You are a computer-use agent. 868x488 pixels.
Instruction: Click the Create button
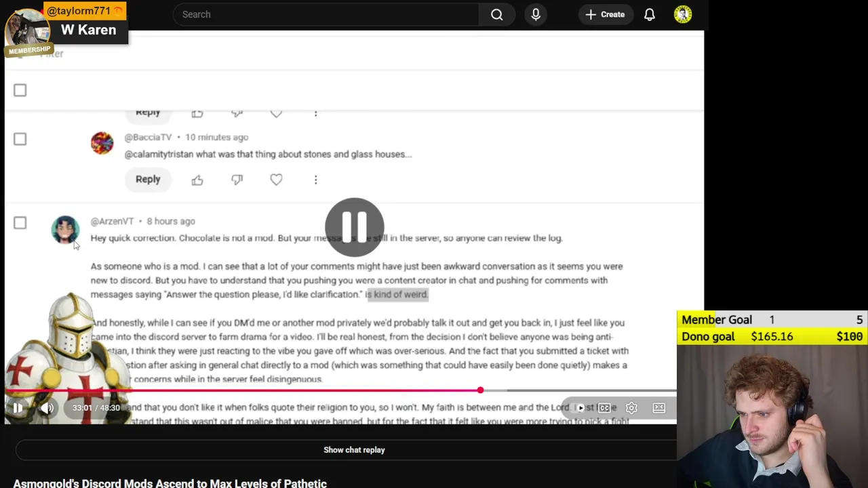coord(605,14)
